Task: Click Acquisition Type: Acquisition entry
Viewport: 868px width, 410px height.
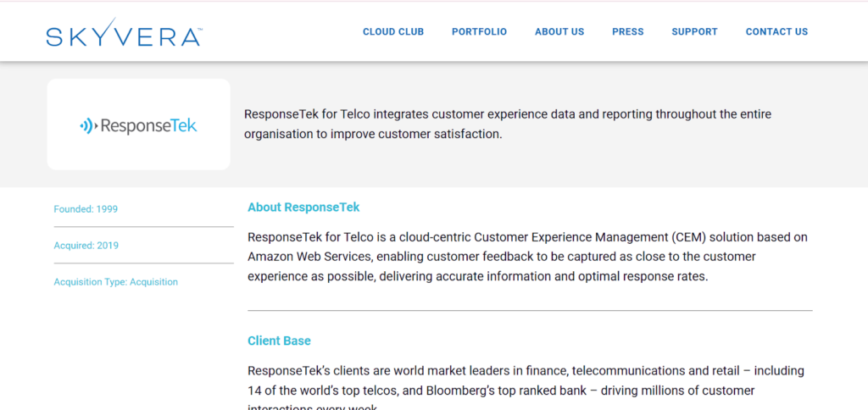Action: click(x=115, y=282)
